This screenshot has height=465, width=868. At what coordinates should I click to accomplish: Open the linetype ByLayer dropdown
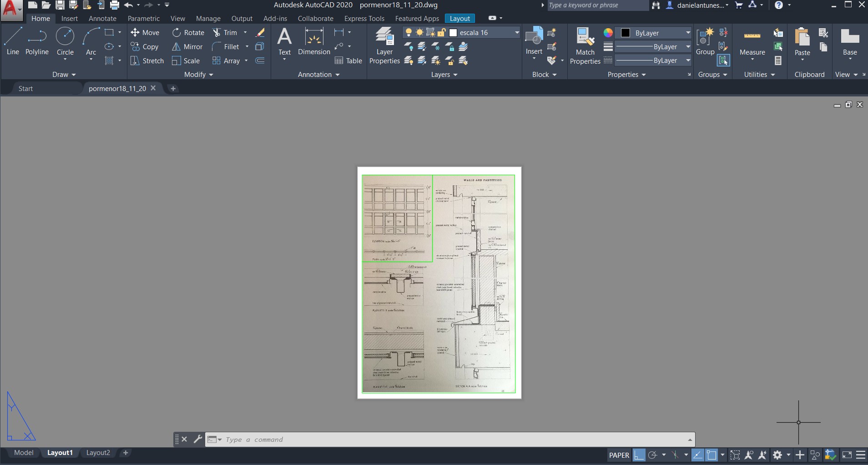click(x=654, y=60)
